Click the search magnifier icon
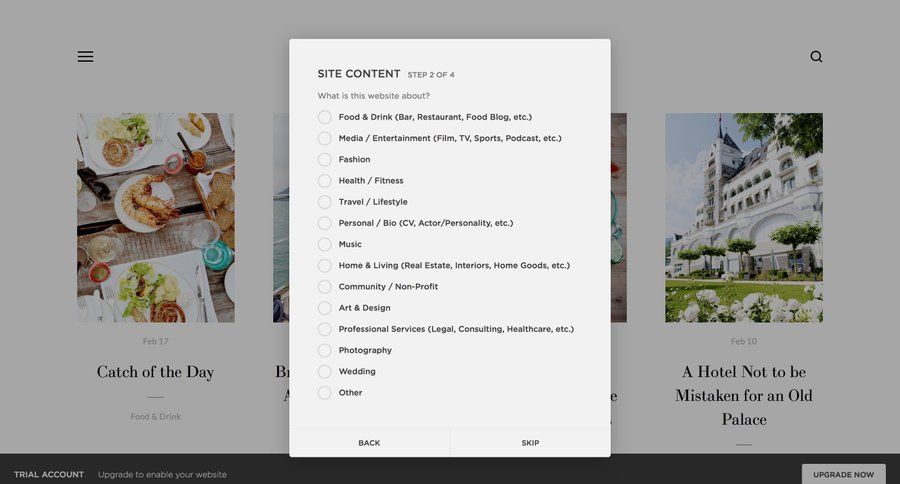900x484 pixels. point(816,57)
